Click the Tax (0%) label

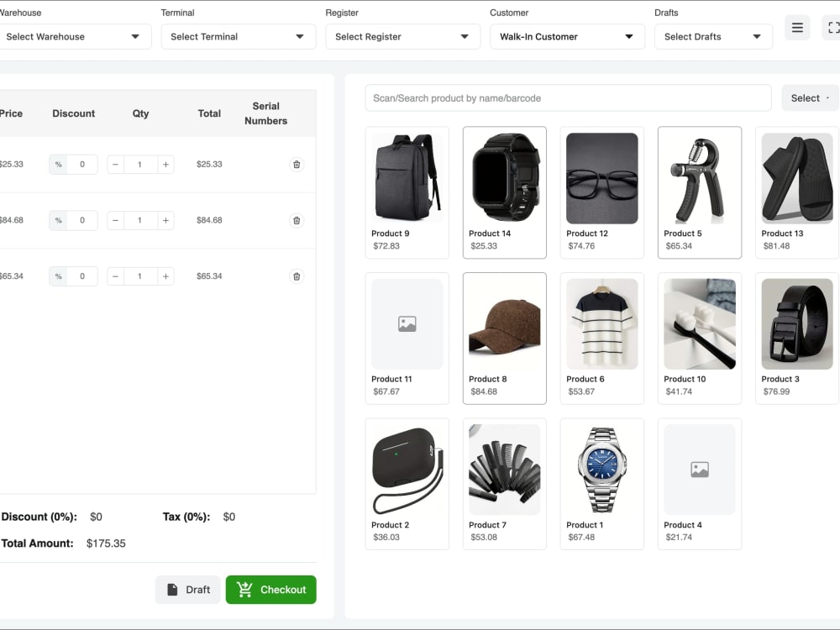[186, 517]
